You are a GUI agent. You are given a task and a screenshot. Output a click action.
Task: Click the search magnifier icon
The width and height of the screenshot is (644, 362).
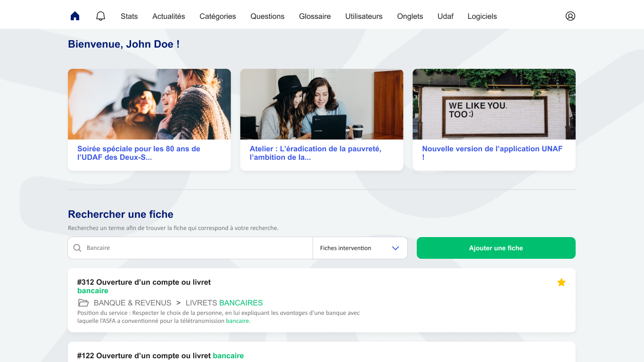coord(77,248)
